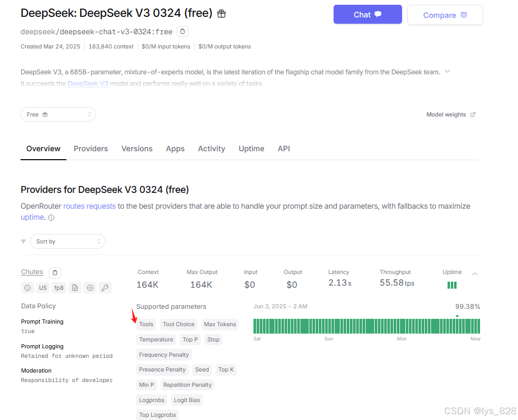Click Retained for unknown period text
518x420 pixels.
click(x=67, y=356)
